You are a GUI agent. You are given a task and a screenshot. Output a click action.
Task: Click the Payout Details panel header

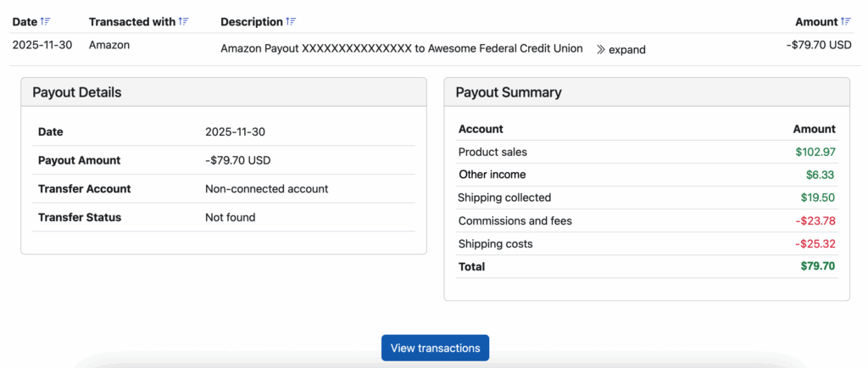pos(77,92)
